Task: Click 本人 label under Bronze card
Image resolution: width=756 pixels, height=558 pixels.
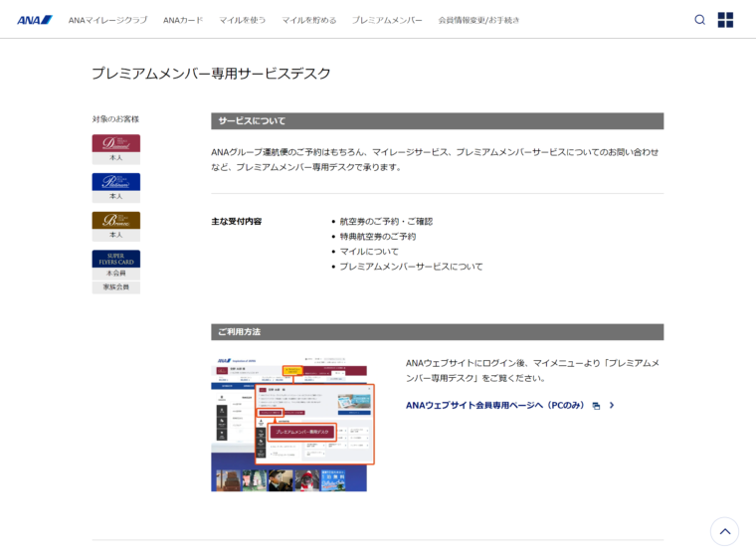Action: click(116, 236)
